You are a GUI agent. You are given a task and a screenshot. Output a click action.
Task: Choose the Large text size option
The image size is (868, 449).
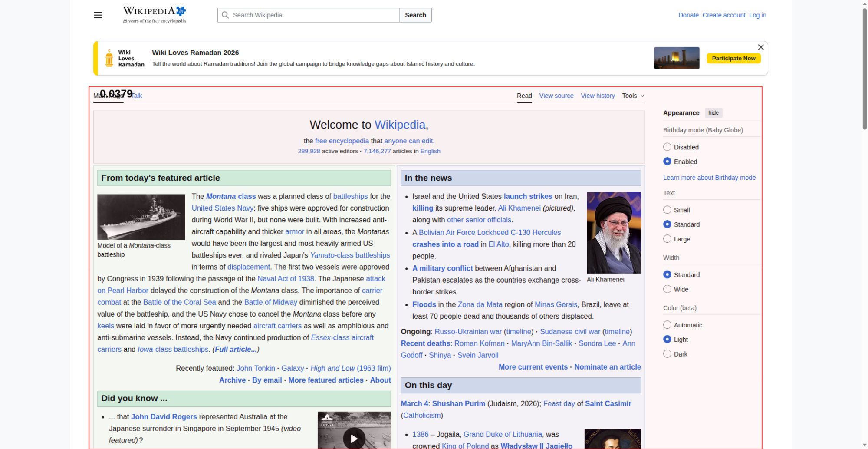coord(667,239)
